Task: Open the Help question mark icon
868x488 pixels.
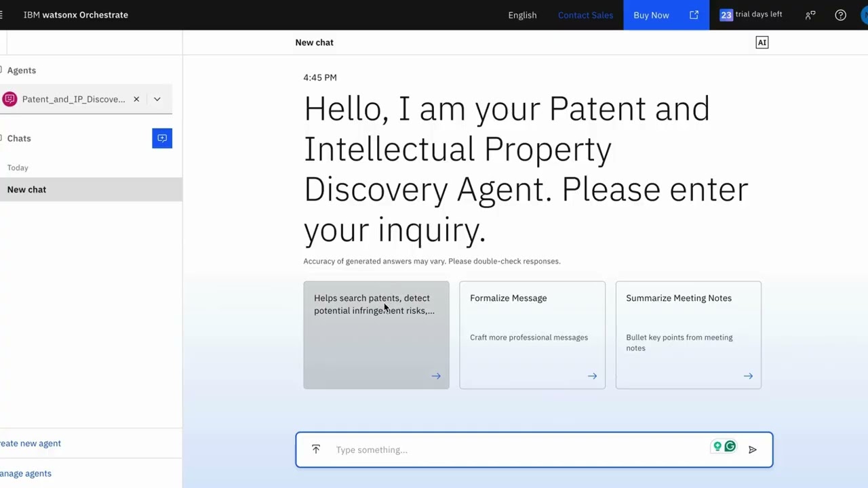Action: pyautogui.click(x=840, y=15)
